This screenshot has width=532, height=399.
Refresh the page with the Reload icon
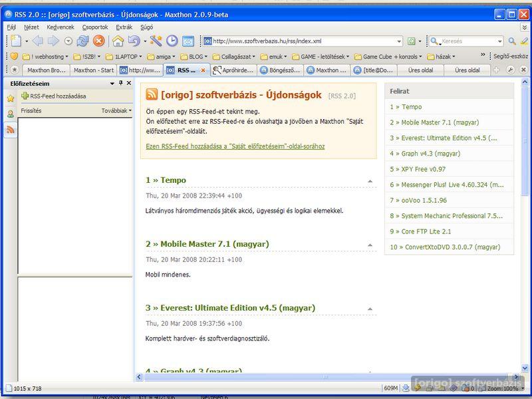pos(82,41)
